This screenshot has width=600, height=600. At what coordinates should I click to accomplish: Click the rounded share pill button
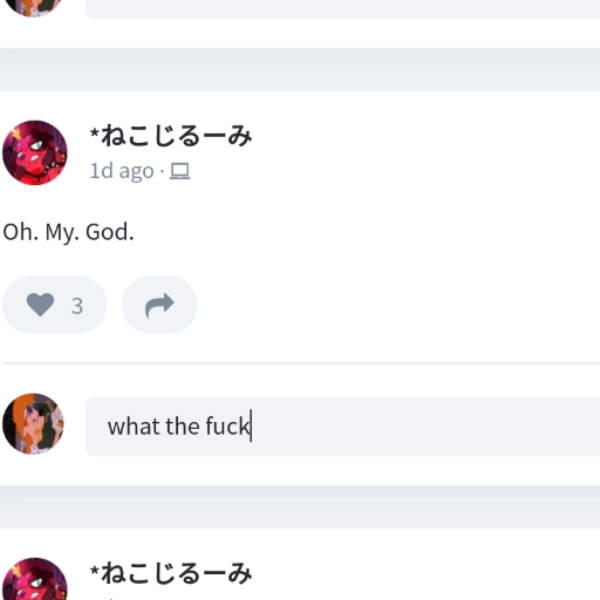(x=160, y=305)
